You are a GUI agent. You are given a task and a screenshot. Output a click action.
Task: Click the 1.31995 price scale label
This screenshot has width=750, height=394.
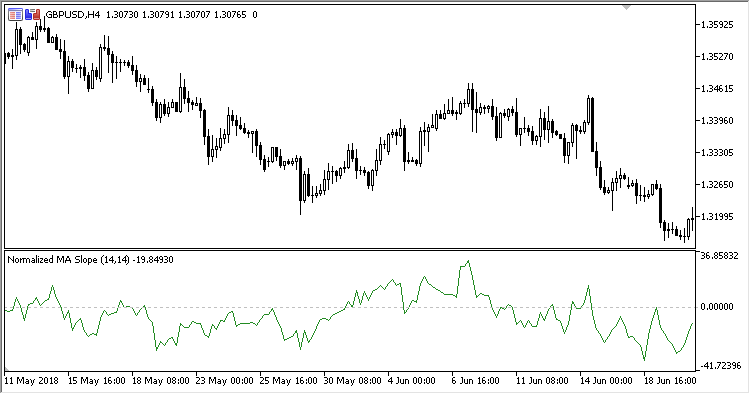pos(717,217)
